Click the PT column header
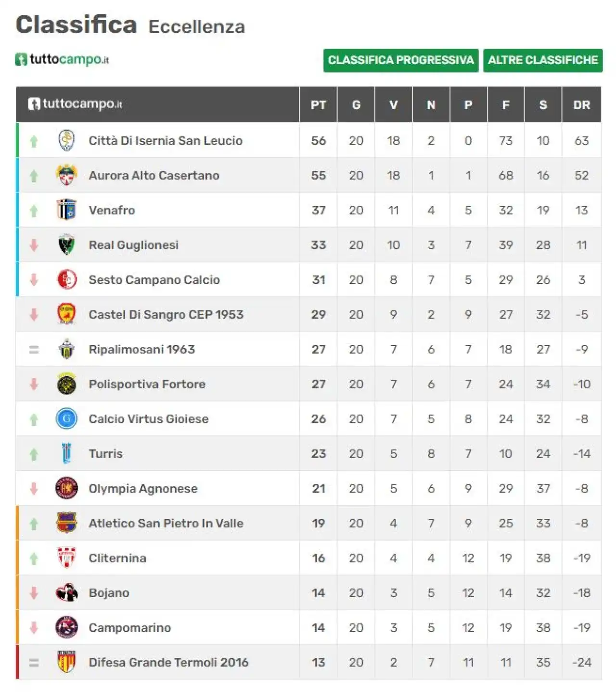The image size is (616, 692). point(319,105)
